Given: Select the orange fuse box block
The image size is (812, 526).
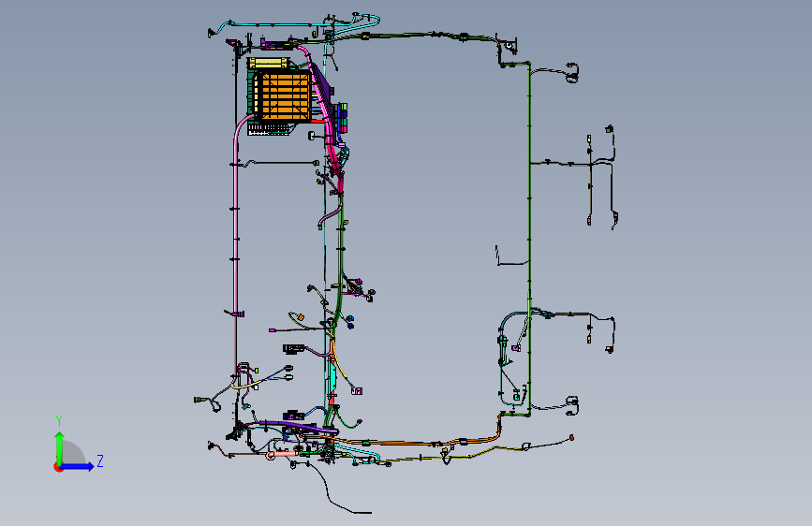Looking at the screenshot, I should 284,96.
